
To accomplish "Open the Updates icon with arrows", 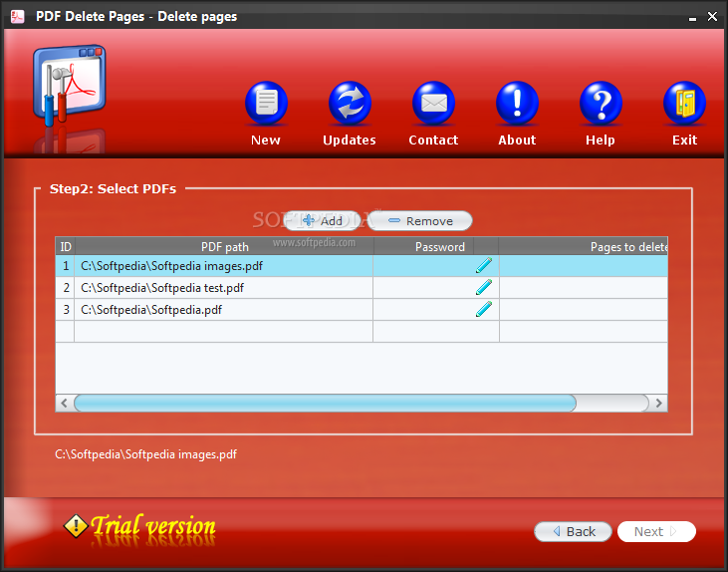I will point(350,103).
